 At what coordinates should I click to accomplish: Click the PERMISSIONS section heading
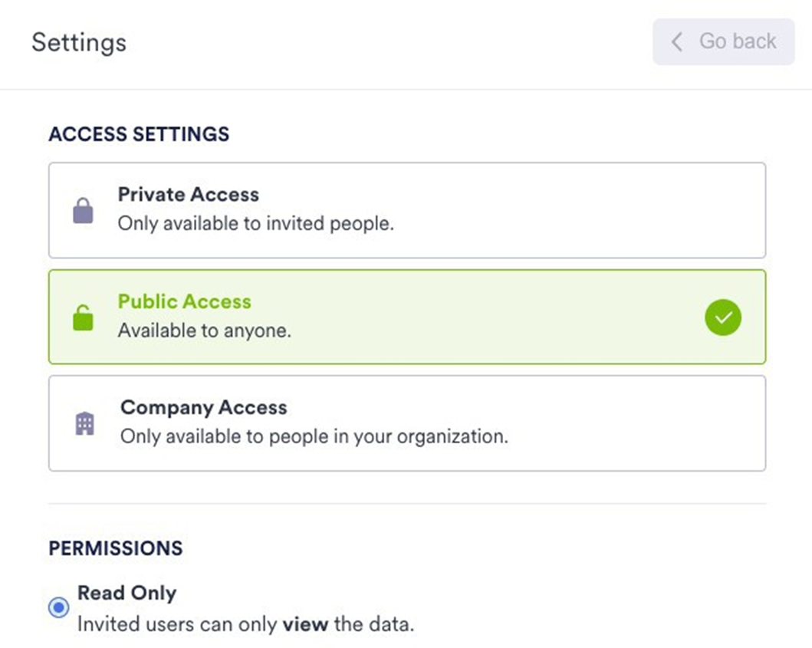coord(116,548)
